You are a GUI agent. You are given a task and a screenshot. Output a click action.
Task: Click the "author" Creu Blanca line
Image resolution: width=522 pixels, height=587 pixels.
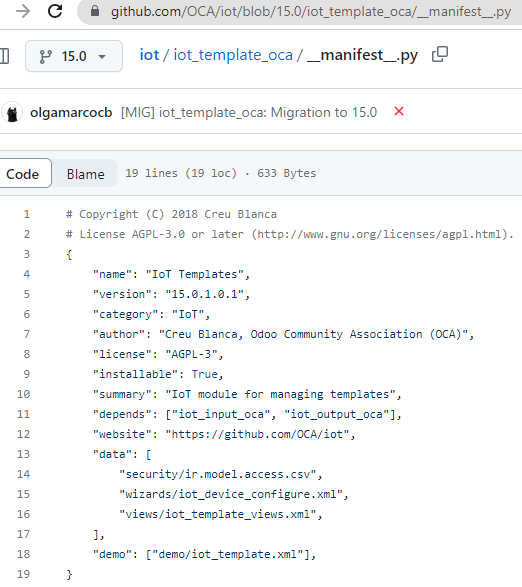pyautogui.click(x=283, y=334)
